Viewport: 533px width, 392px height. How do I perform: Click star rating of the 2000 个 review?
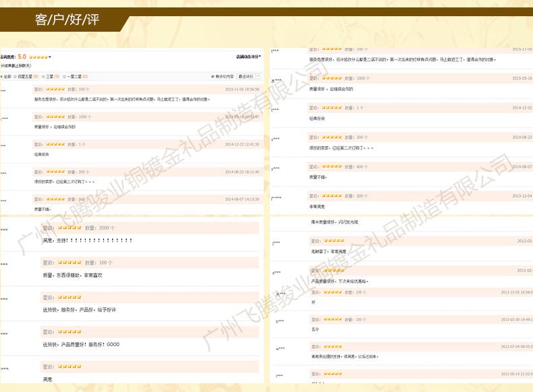coord(69,228)
